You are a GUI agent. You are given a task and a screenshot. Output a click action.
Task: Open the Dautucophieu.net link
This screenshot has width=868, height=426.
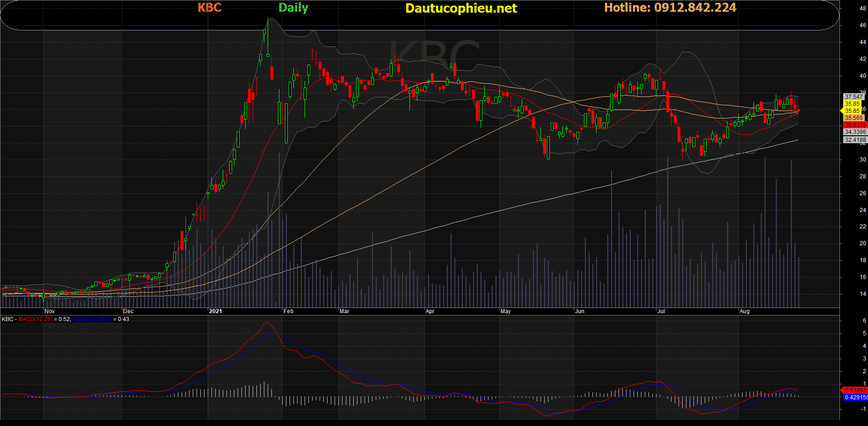[x=461, y=8]
